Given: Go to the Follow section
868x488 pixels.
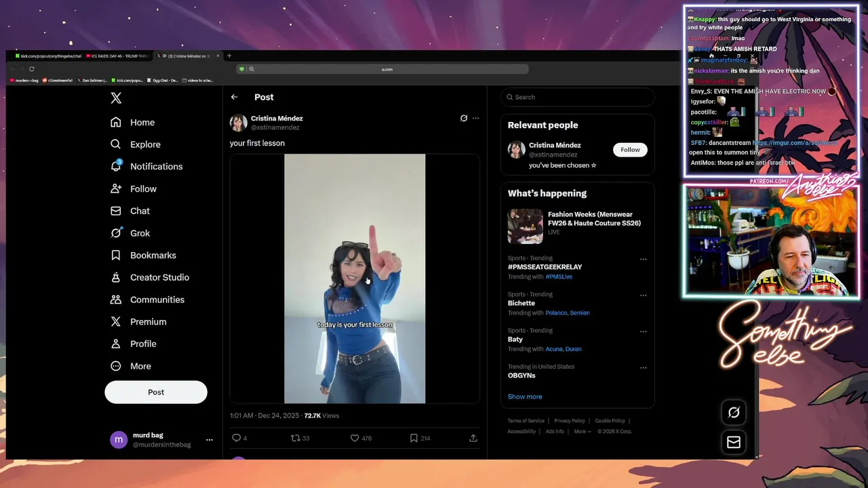Looking at the screenshot, I should [134, 188].
